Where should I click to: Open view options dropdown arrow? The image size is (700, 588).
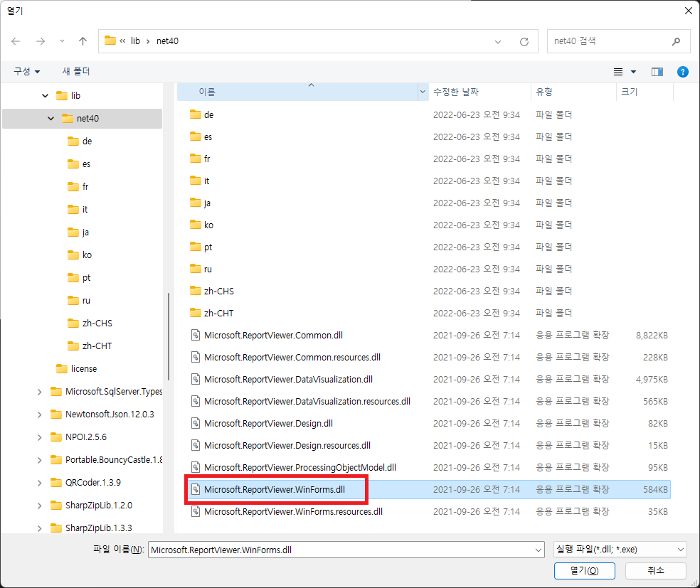[x=633, y=72]
